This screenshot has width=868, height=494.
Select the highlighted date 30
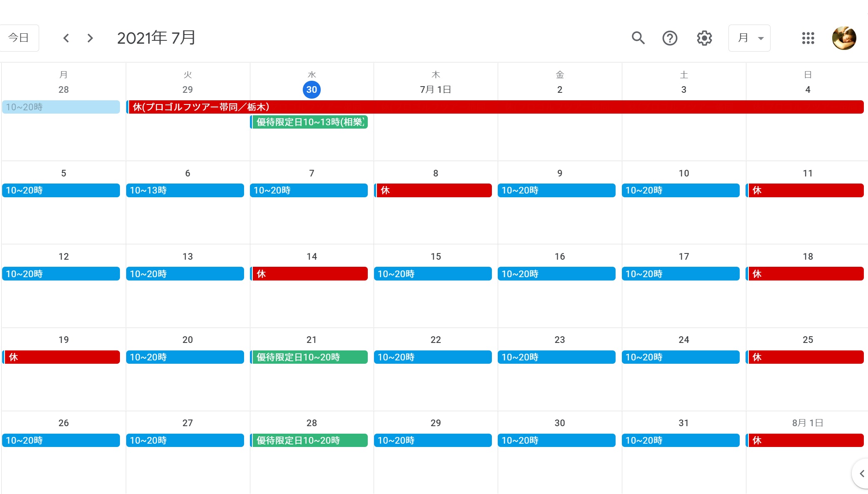point(312,89)
